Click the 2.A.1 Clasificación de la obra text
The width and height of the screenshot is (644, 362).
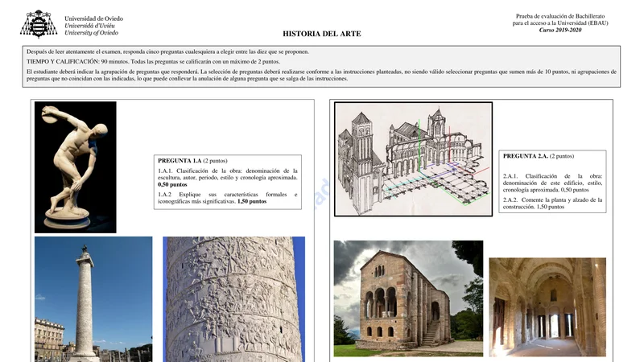coord(552,183)
